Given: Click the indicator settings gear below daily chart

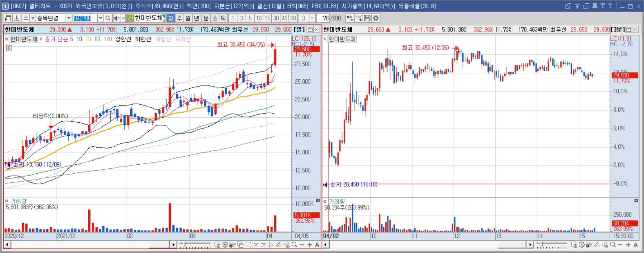Looking at the screenshot, I should 225,245.
